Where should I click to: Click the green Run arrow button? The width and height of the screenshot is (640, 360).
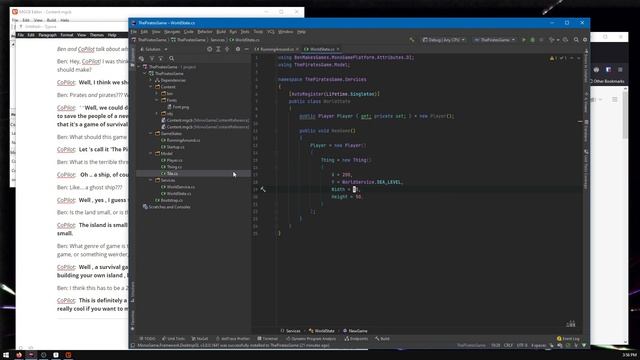524,40
